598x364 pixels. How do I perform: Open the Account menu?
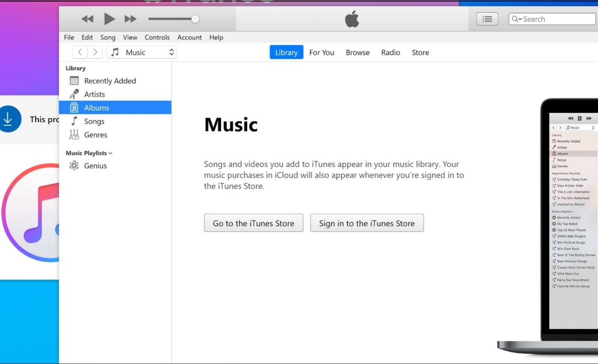189,37
